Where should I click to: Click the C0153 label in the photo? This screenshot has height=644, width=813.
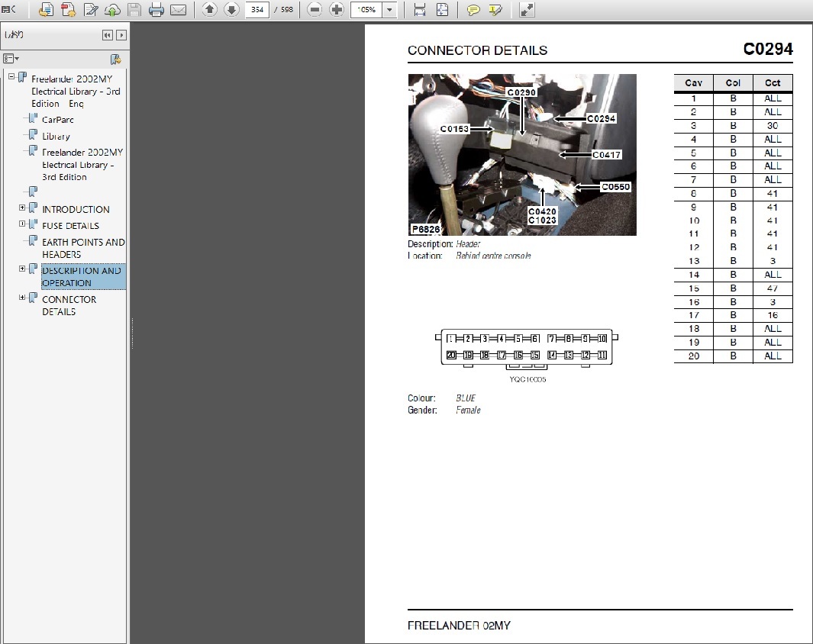click(x=455, y=128)
